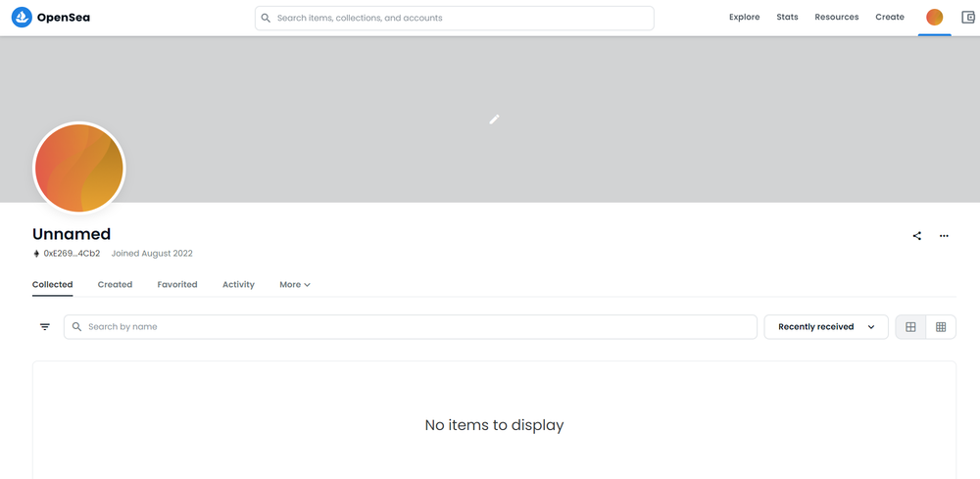
Task: Open the account avatar menu in header
Action: [934, 18]
